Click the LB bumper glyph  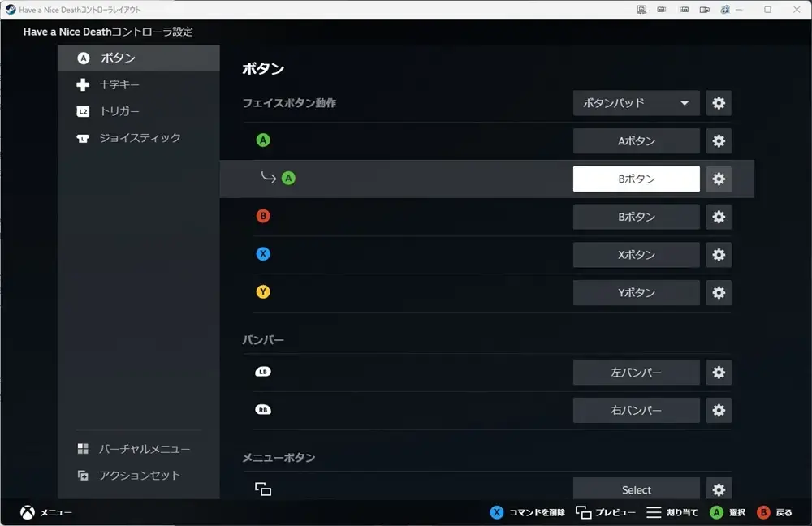[x=263, y=372]
